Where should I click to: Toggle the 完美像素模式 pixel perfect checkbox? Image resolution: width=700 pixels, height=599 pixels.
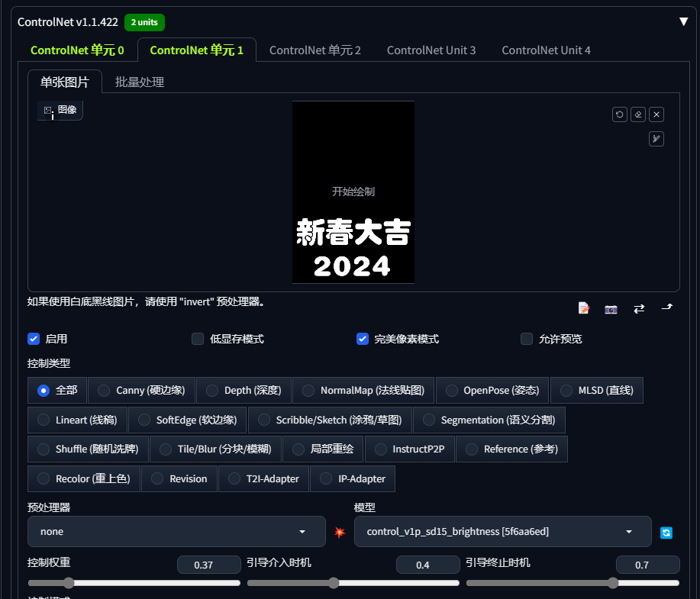point(363,339)
